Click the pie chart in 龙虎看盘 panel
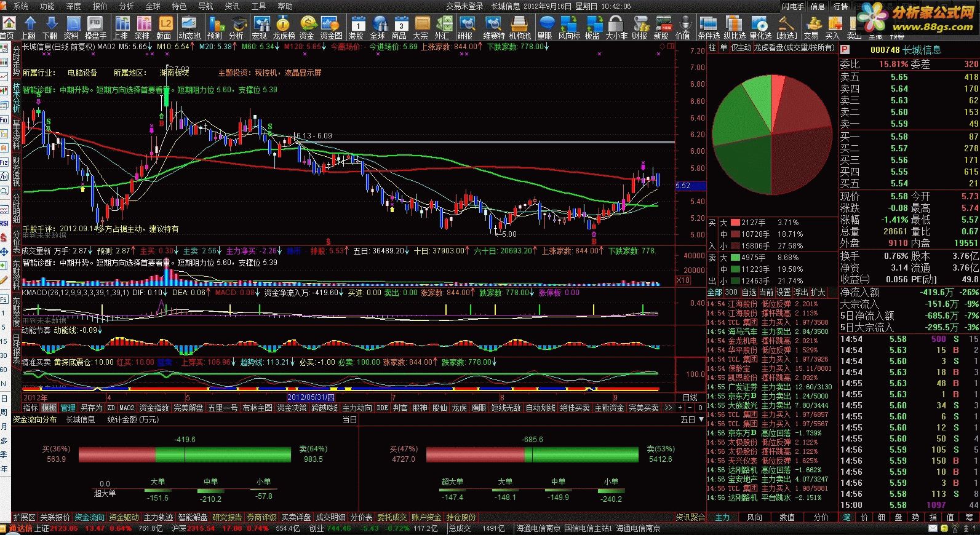This screenshot has height=535, width=980. 771,134
